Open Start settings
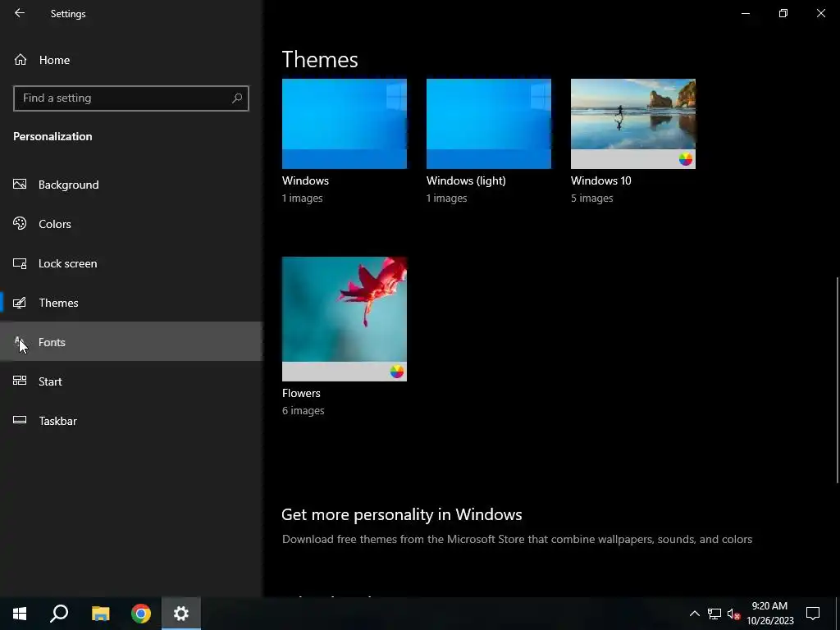 pos(131,381)
